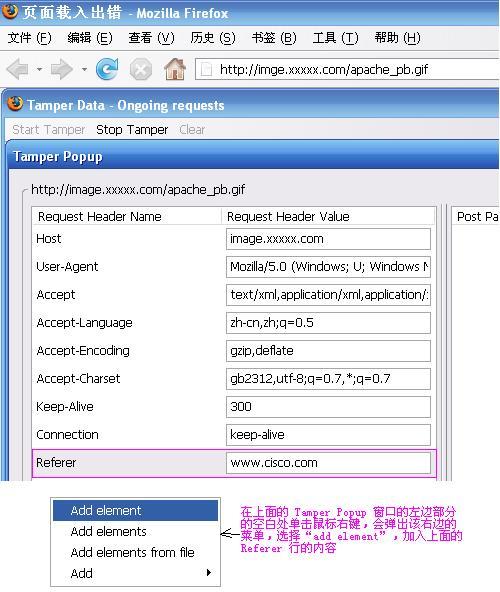Open the 历史 (S) menu
The width and height of the screenshot is (500, 592).
point(213,38)
